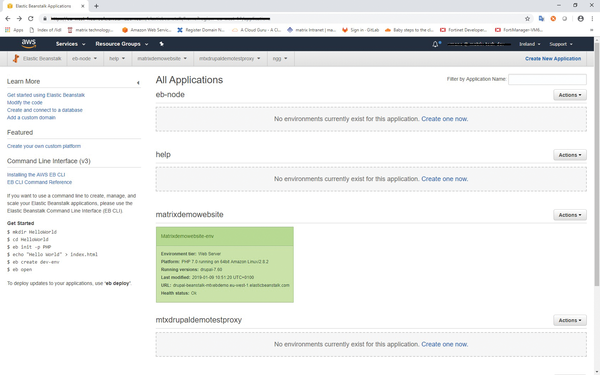Viewport: 600px width, 375px height.
Task: Click the site lock icon in address bar
Action: click(x=45, y=18)
